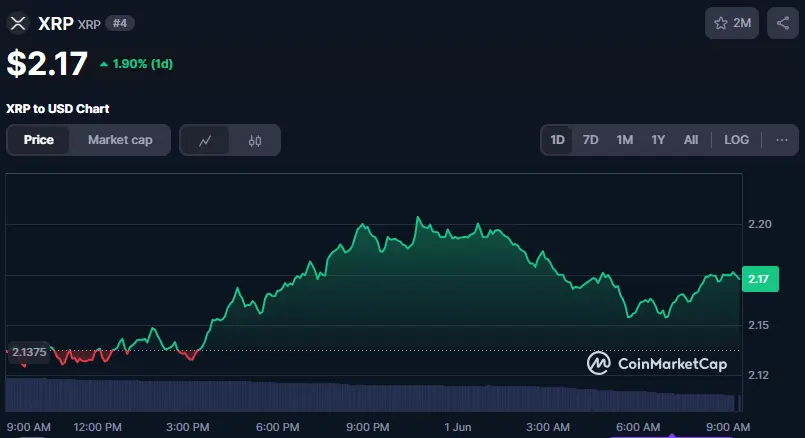Screen dimensions: 805x438
Task: Switch to line chart view
Action: point(205,141)
